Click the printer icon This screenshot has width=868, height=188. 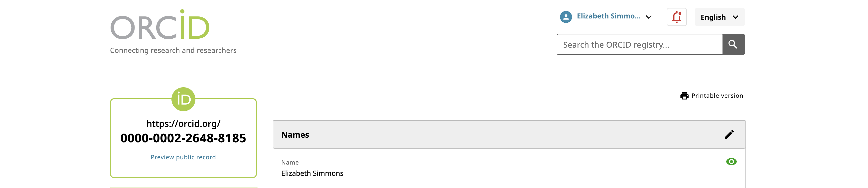[x=684, y=96]
